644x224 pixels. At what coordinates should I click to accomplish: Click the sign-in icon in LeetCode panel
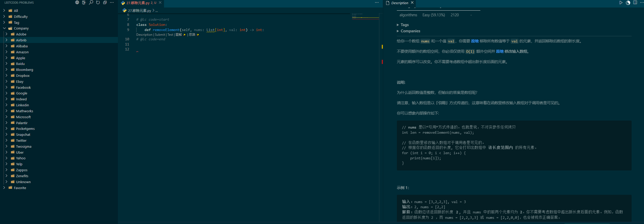click(x=84, y=3)
